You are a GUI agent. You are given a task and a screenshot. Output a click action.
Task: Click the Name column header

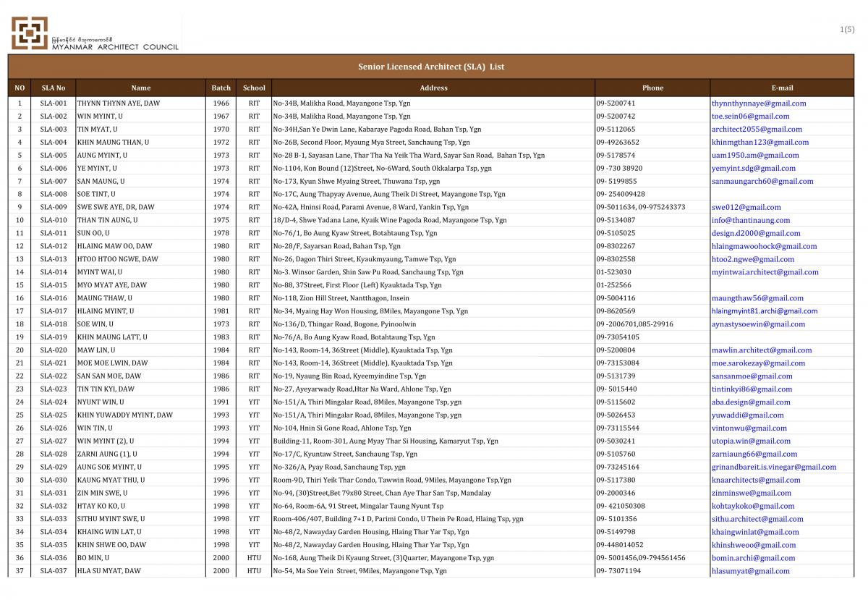tap(141, 88)
